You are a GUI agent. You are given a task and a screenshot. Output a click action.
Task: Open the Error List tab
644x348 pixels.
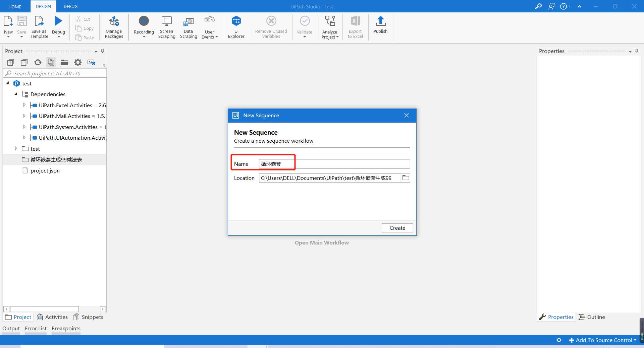[x=36, y=328]
